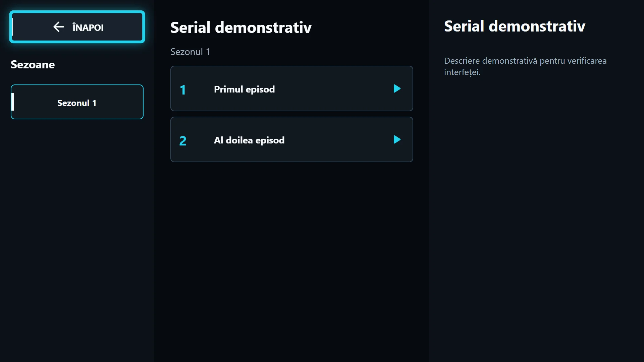
Task: Click the Serial demonstrativ heading in episode list
Action: pos(241,27)
